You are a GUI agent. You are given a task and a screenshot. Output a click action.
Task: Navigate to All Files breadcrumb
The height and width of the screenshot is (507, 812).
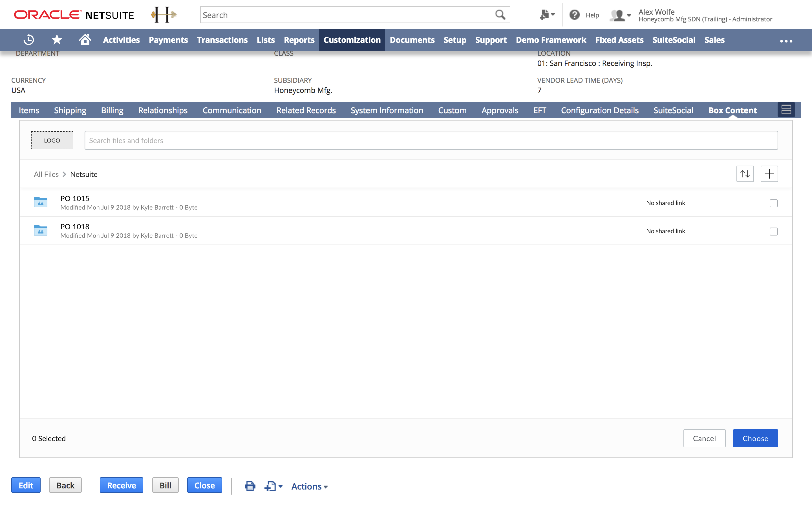tap(46, 174)
